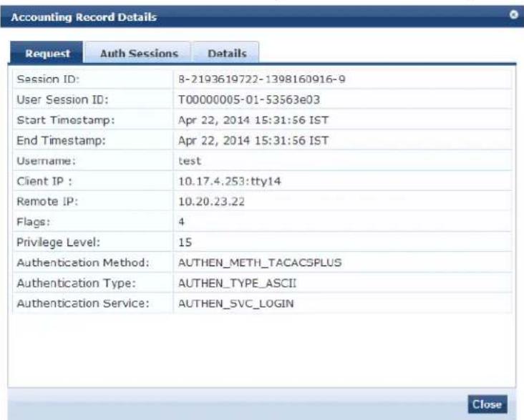Open the Details tab
The width and height of the screenshot is (524, 420).
227,53
